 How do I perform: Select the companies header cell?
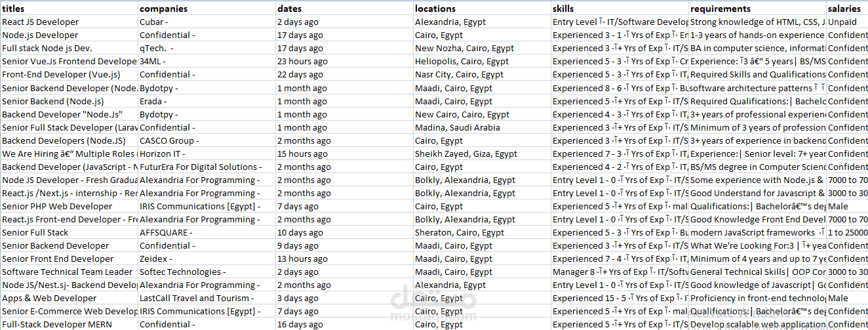[207, 9]
